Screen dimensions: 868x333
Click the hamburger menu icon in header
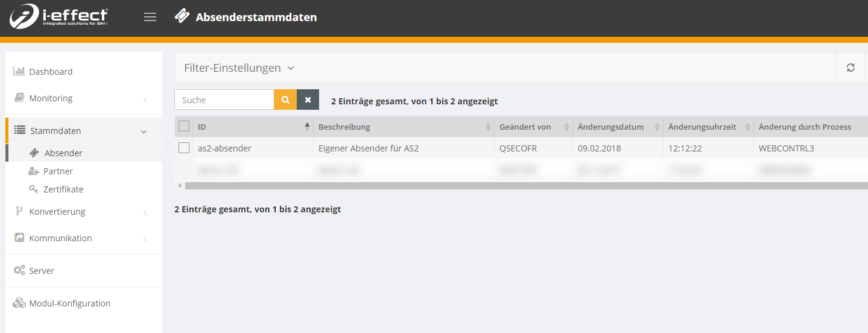(x=150, y=17)
